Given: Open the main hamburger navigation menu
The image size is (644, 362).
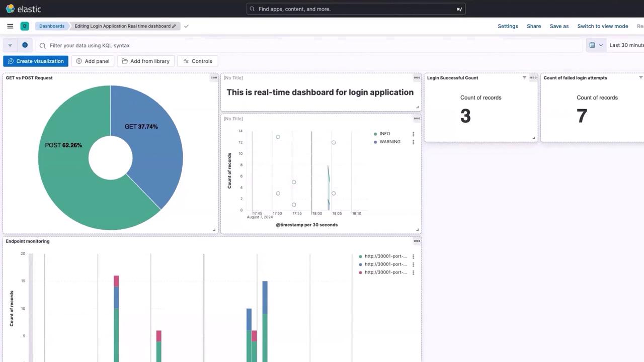Looking at the screenshot, I should coord(10,26).
